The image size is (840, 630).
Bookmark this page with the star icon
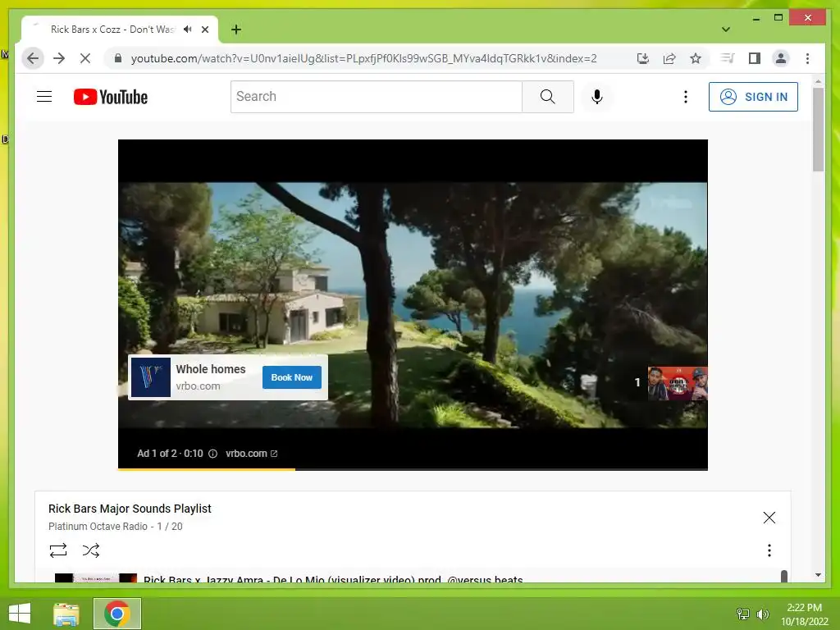point(696,58)
